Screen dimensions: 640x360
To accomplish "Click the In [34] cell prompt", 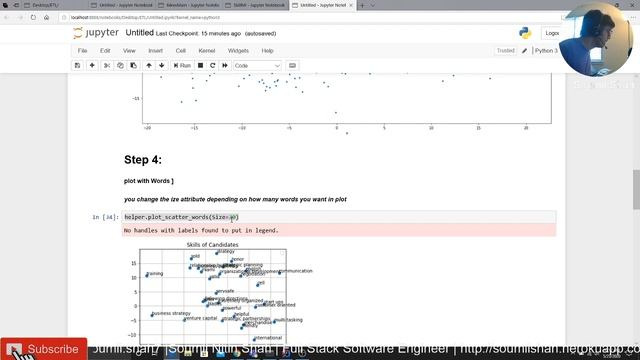I will (x=105, y=217).
